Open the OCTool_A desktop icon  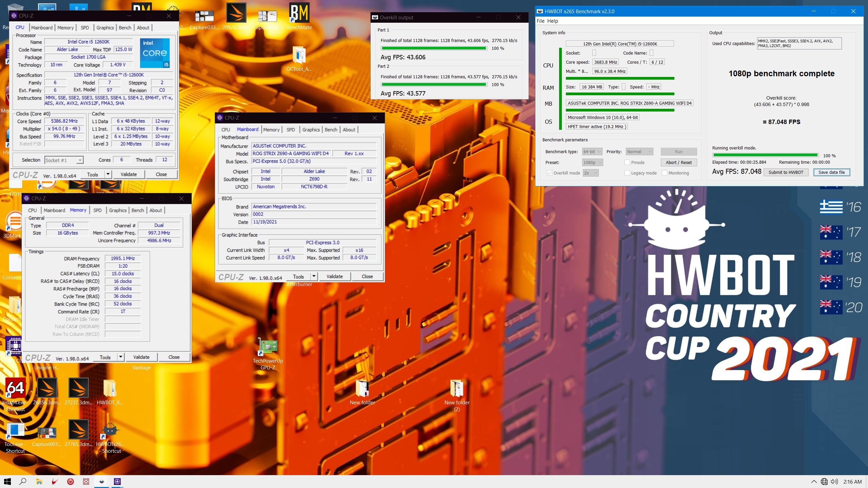tap(299, 59)
